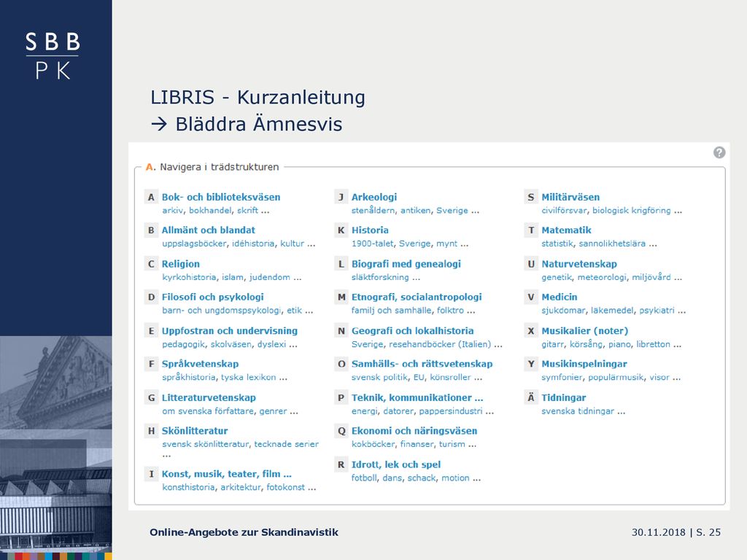Click the 'schack' subtopic link
This screenshot has width=747, height=560.
tap(422, 478)
